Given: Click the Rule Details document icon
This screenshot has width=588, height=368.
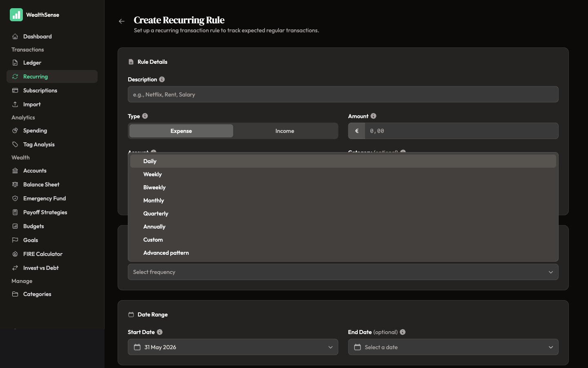Looking at the screenshot, I should tap(131, 62).
